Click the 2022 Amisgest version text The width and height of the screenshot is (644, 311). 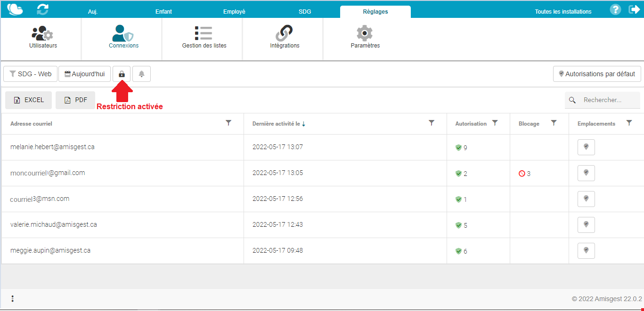[x=607, y=299]
